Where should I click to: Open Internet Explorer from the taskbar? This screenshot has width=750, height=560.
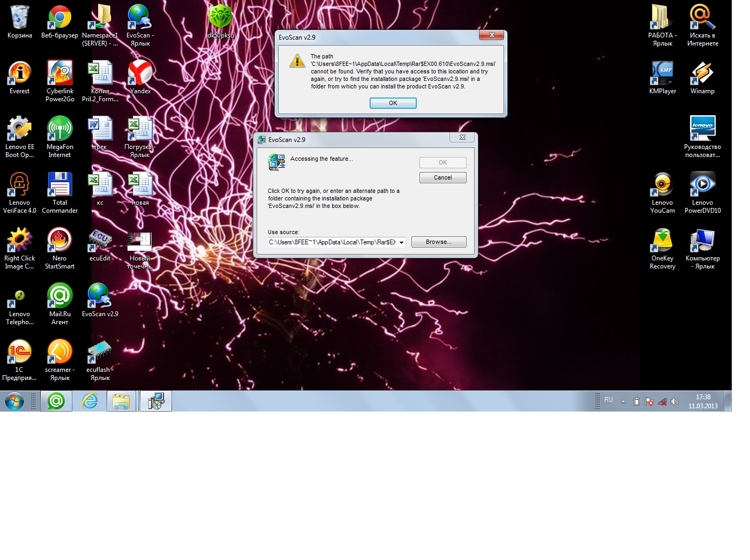coord(89,401)
